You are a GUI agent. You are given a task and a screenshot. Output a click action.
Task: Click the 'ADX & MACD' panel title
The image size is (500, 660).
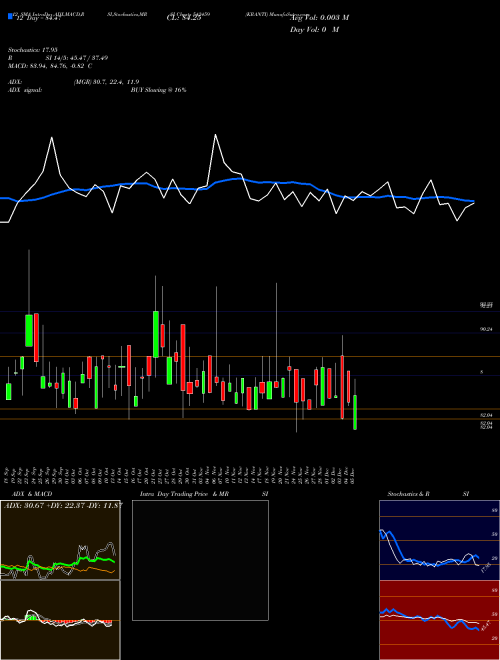pyautogui.click(x=32, y=494)
